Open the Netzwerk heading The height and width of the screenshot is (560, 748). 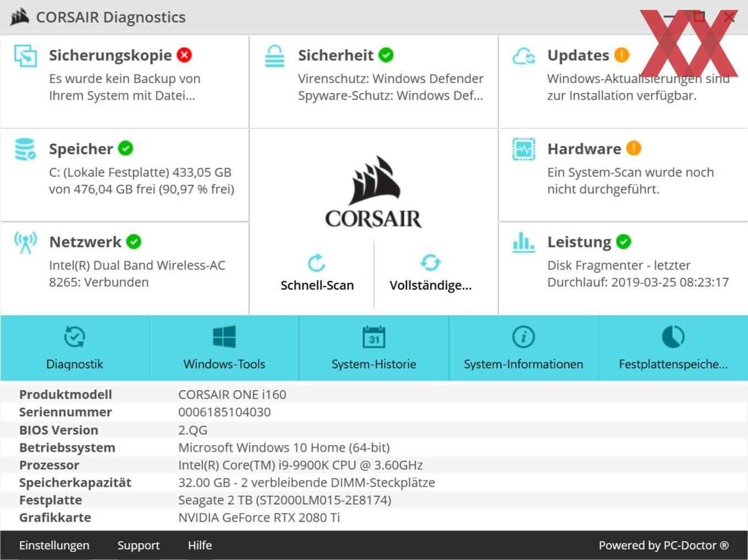pos(85,242)
